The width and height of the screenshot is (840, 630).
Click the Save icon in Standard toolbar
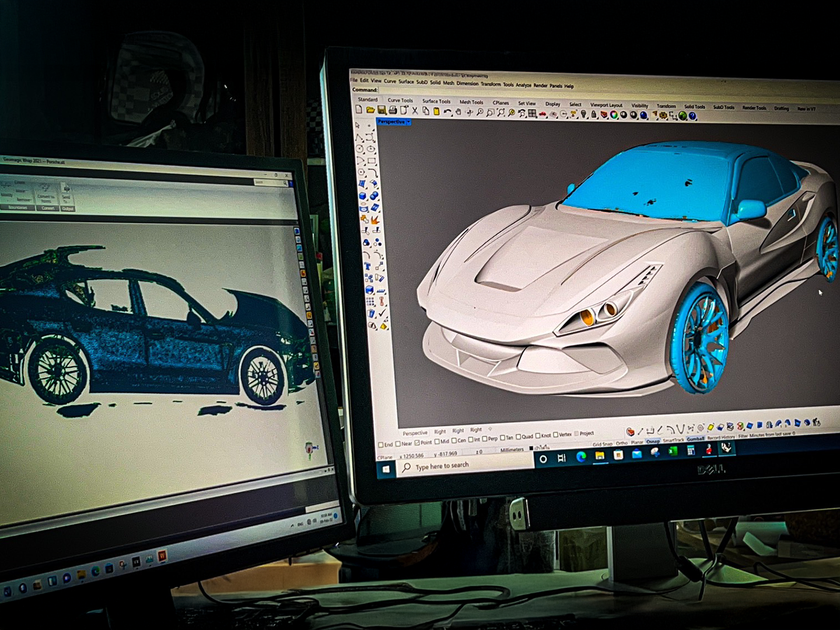click(x=381, y=110)
